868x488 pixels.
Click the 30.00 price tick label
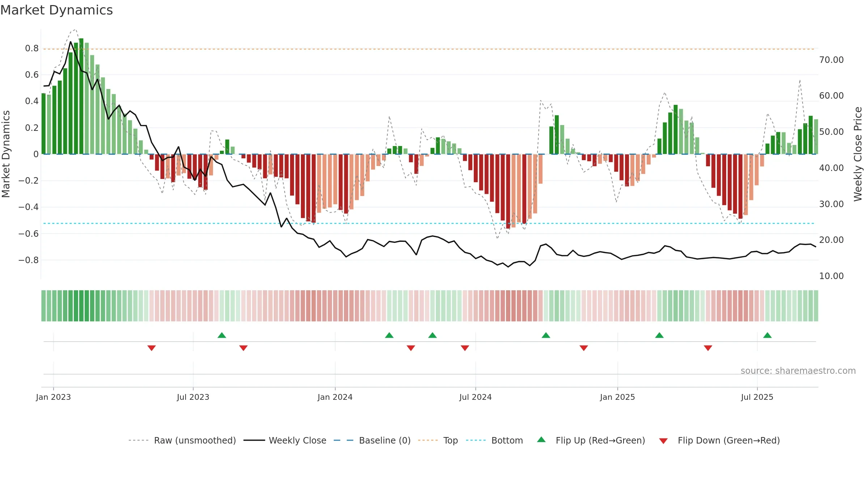tap(831, 204)
